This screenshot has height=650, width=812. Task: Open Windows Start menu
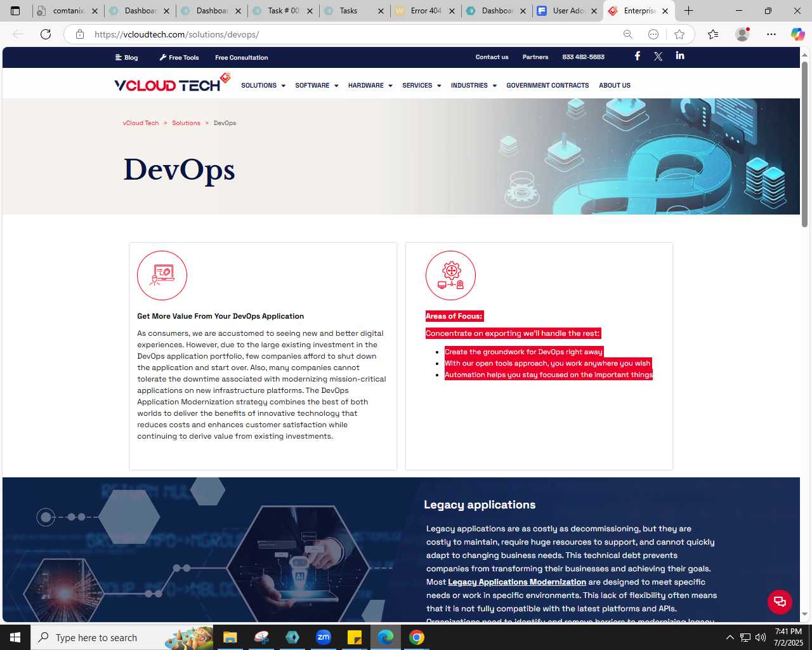point(15,637)
